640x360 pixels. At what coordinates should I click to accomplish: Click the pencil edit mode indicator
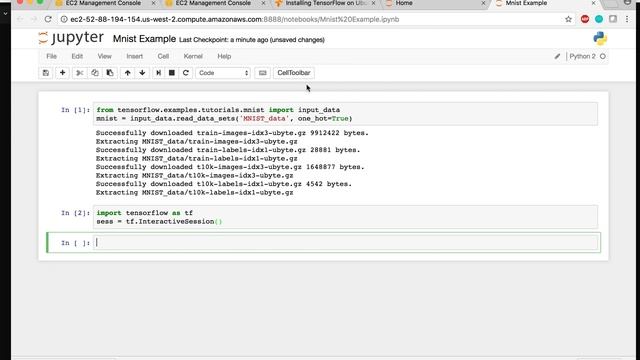click(557, 56)
